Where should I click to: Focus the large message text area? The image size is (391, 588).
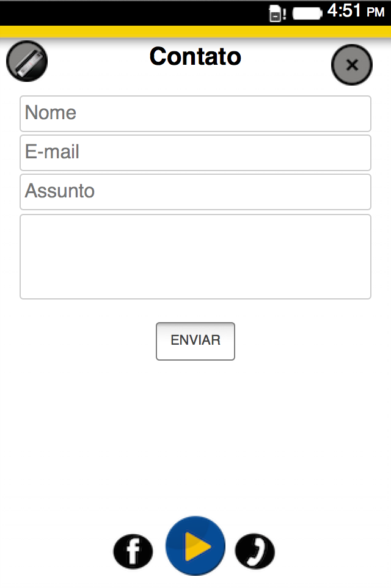click(195, 257)
